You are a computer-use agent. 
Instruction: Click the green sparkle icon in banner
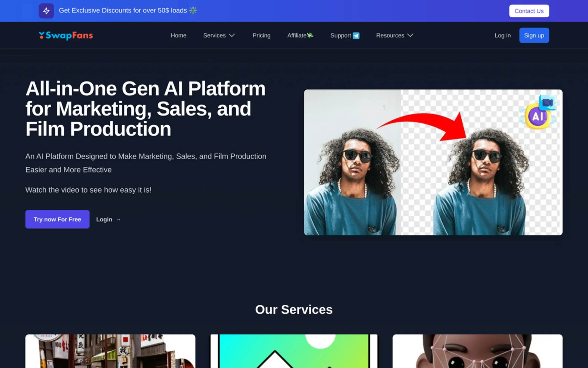[x=193, y=10]
